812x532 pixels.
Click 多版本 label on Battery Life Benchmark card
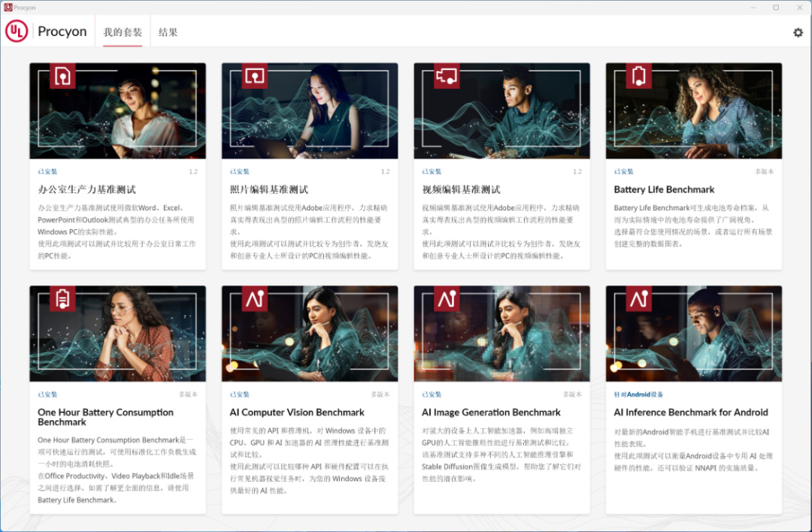(x=765, y=171)
